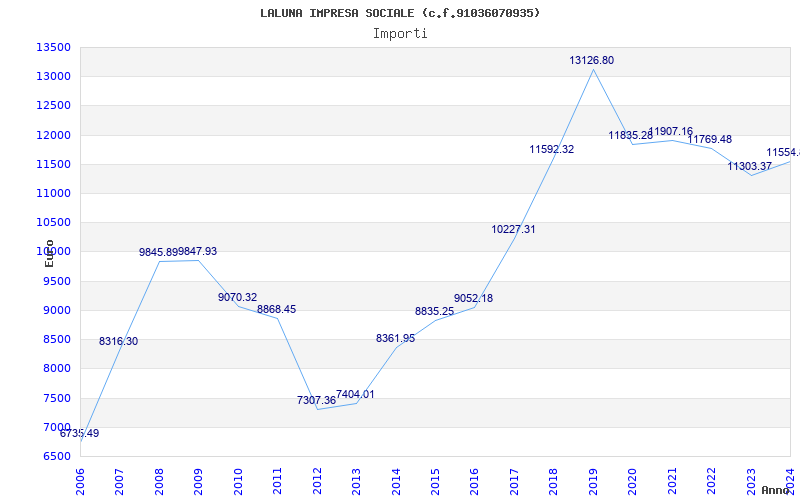Click the y-axis value 9500
This screenshot has height=500, width=800.
[56, 281]
